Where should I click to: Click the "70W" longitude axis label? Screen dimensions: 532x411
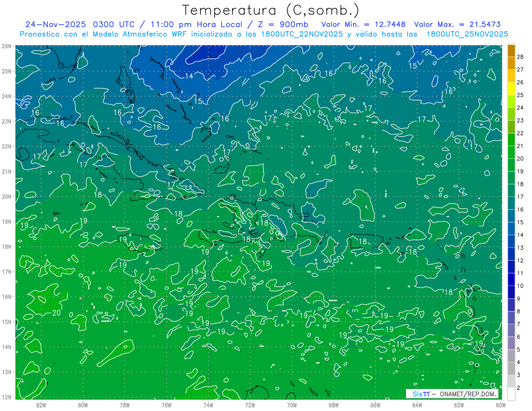point(292,405)
